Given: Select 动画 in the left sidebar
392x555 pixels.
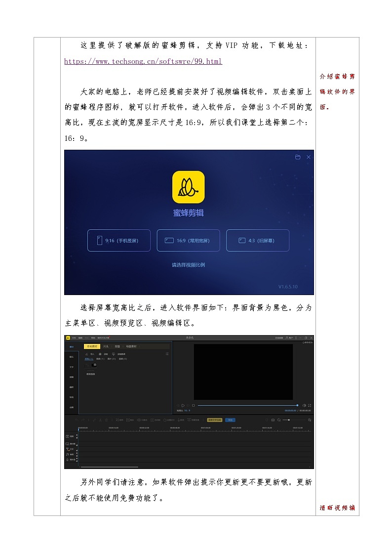Looking at the screenshot, I should [72, 407].
